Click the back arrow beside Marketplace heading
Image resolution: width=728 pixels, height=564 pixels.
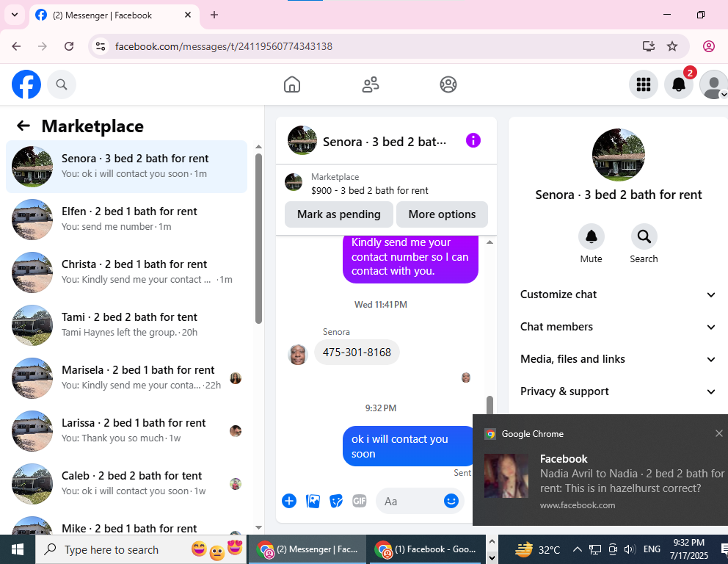(x=23, y=126)
